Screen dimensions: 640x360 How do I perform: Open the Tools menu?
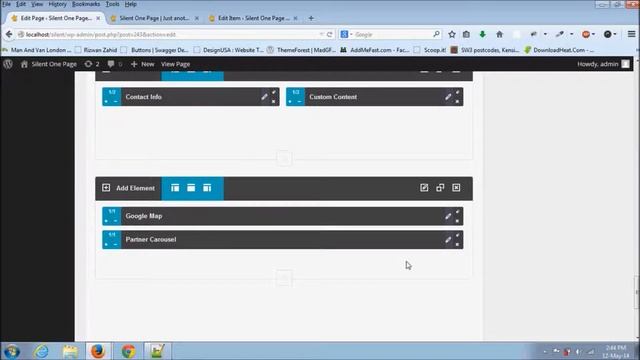click(113, 4)
